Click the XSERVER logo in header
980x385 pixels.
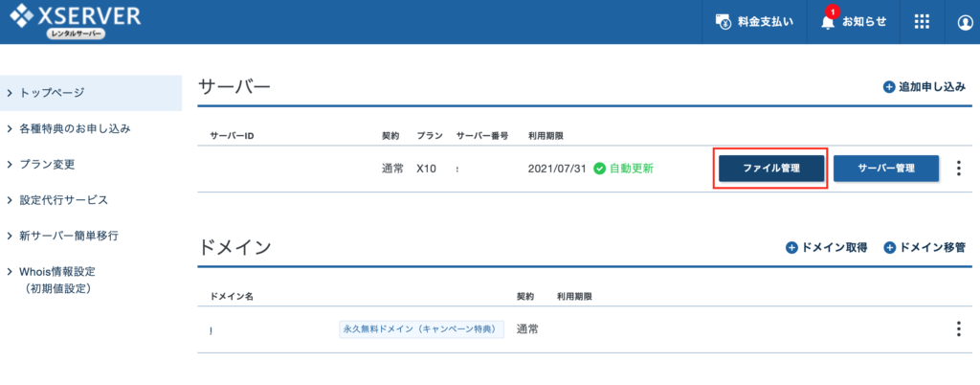point(76,21)
